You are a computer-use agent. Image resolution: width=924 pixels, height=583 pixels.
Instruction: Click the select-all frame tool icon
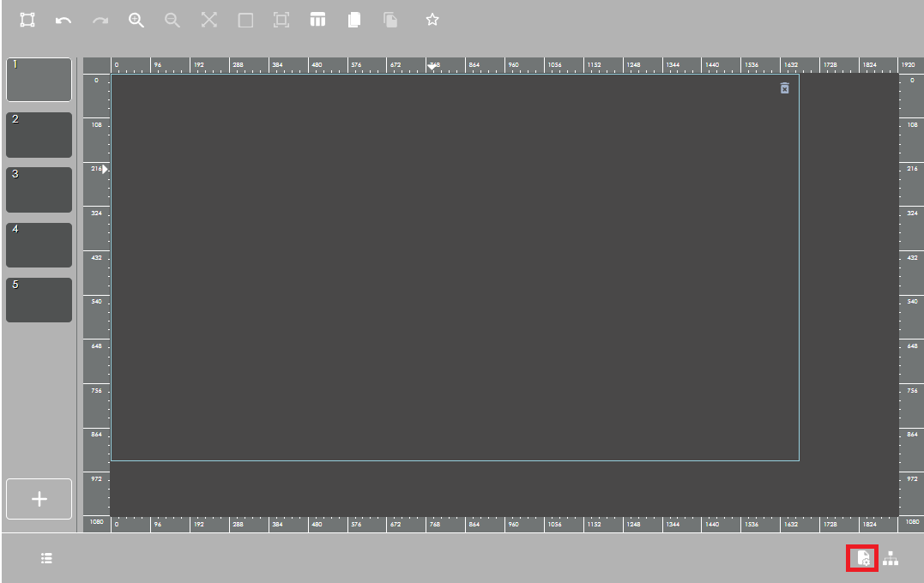27,20
